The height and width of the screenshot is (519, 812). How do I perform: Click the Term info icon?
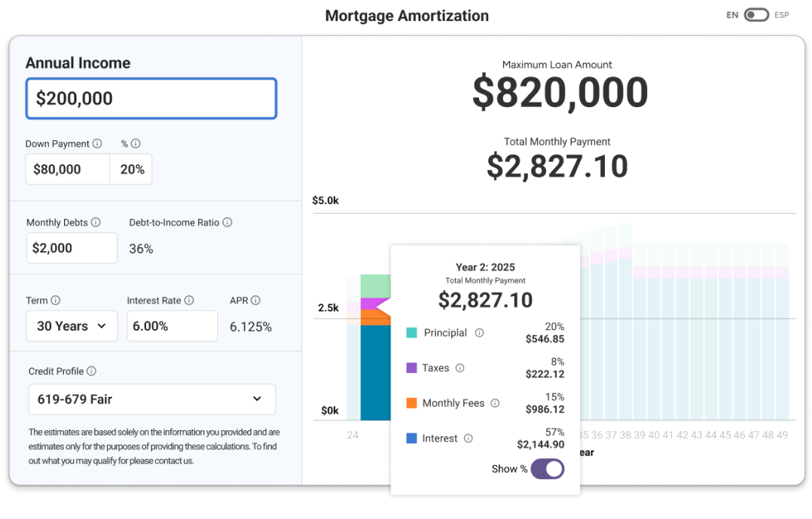pyautogui.click(x=56, y=301)
